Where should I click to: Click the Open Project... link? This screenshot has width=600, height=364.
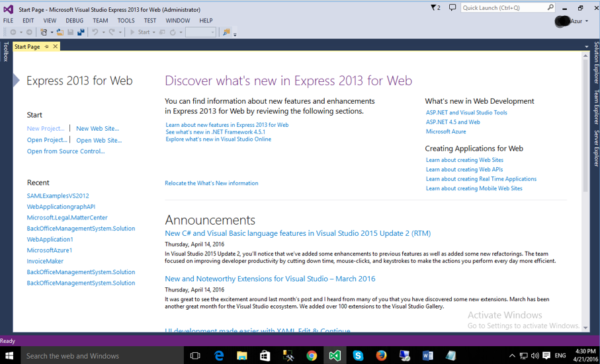(x=47, y=140)
